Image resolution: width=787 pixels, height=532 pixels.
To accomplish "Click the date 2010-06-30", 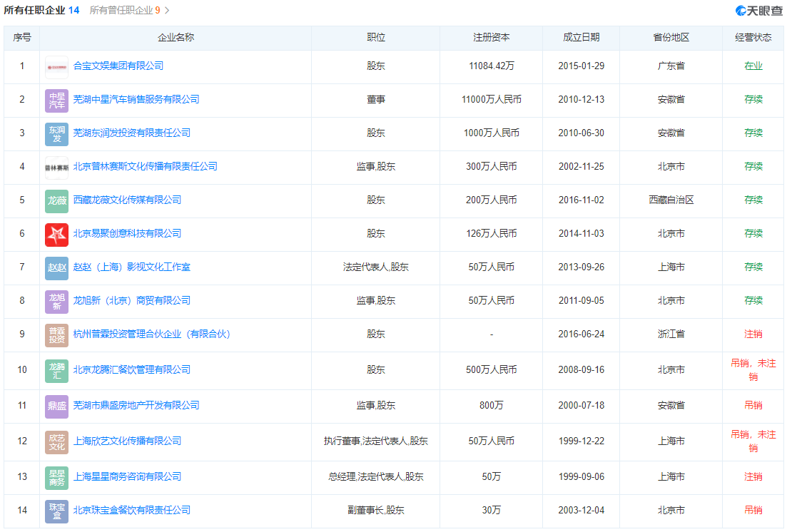I will pos(582,133).
